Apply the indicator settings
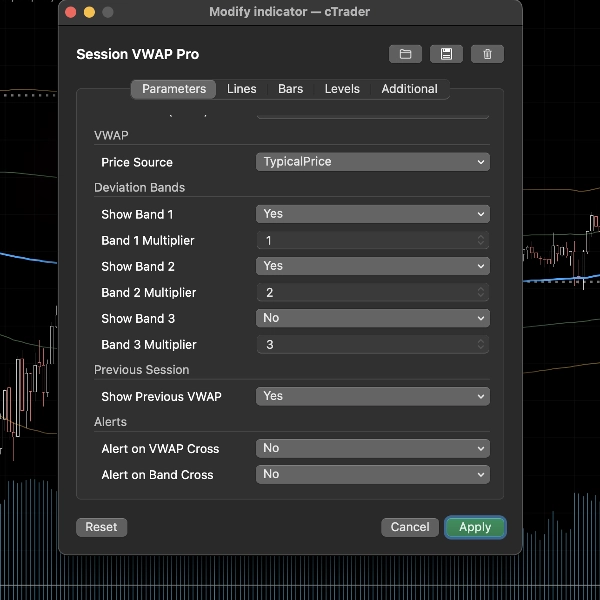Image resolution: width=600 pixels, height=600 pixels. 475,527
